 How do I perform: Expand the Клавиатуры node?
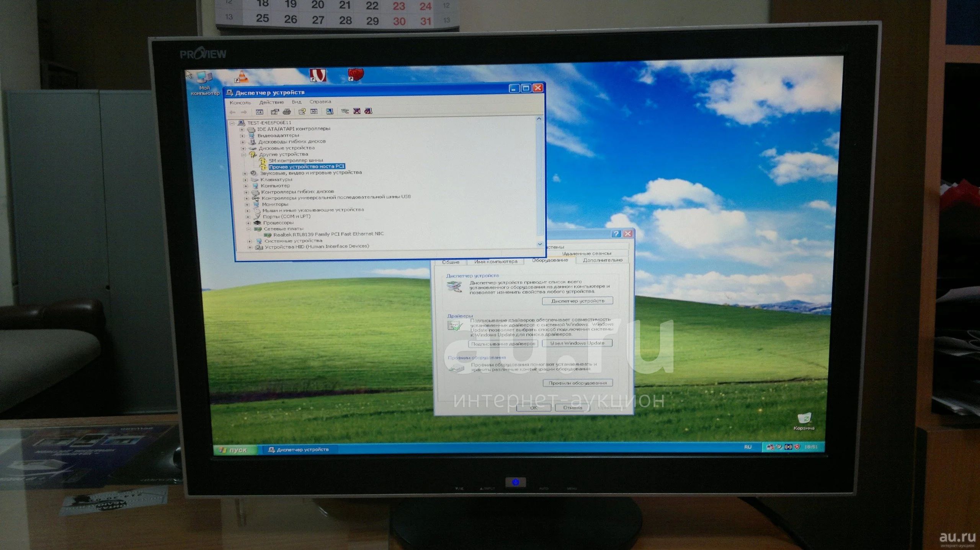coord(245,180)
